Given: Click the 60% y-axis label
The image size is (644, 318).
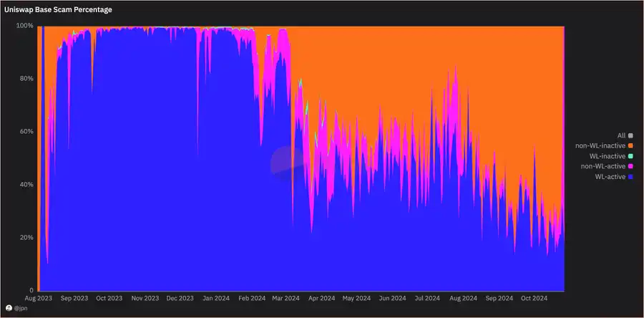Looking at the screenshot, I should [x=26, y=131].
